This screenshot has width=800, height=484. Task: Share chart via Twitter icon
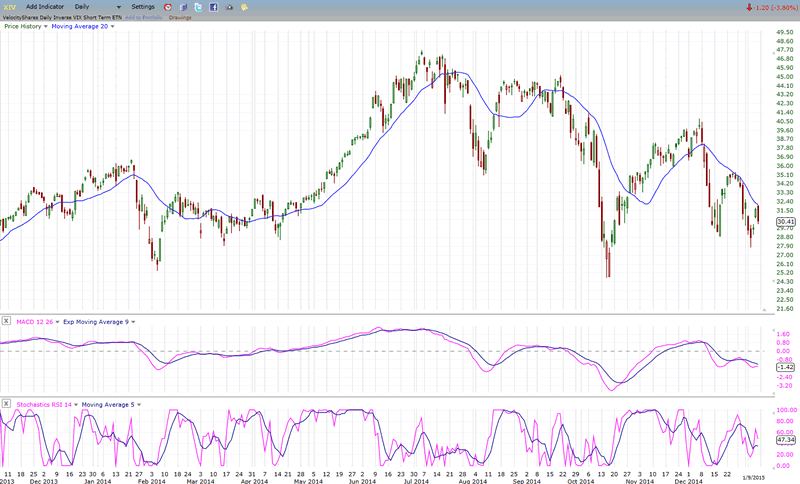tap(198, 6)
